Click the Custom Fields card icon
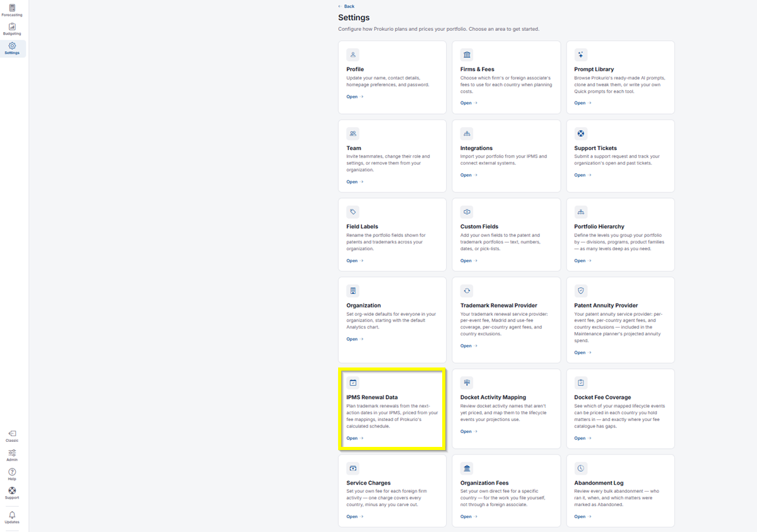 pyautogui.click(x=467, y=212)
